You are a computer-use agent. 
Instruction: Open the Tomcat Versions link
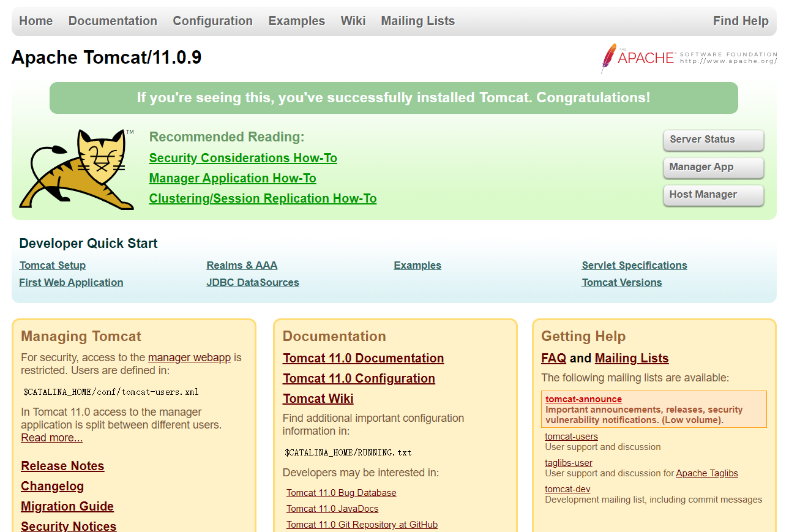click(x=622, y=282)
